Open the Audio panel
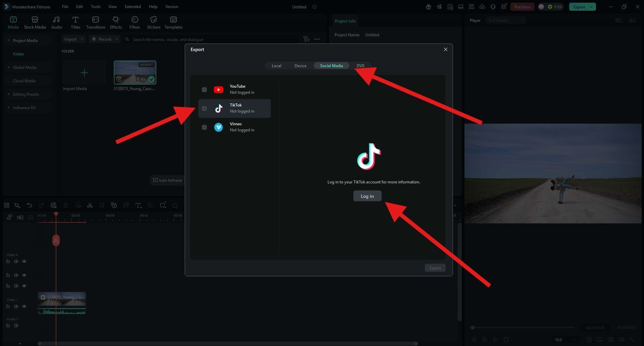This screenshot has width=644, height=346. [56, 23]
